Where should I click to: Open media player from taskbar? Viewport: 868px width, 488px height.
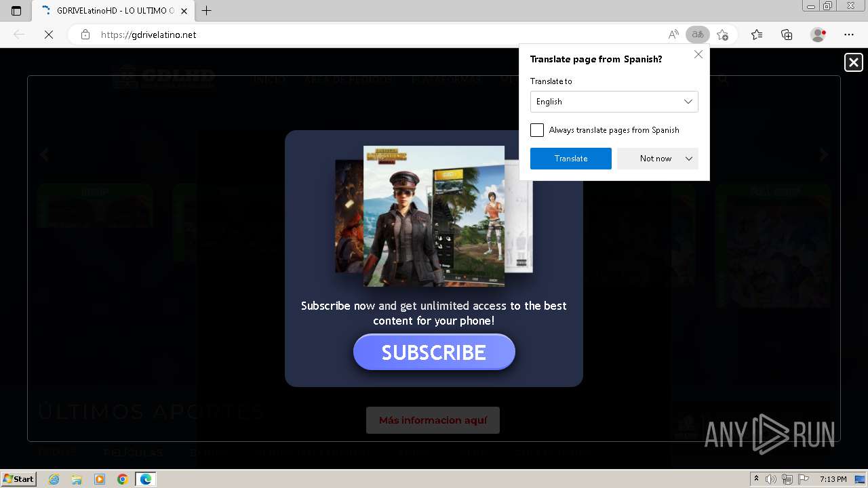(100, 479)
